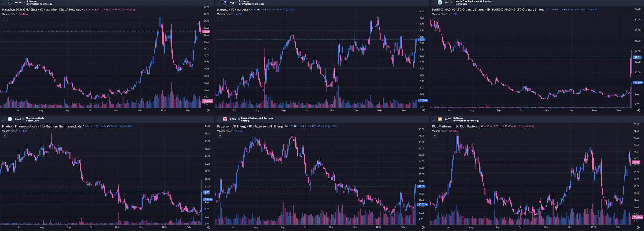Select Patterson-UTI Energy chart title
This screenshot has height=231, width=644.
point(250,126)
